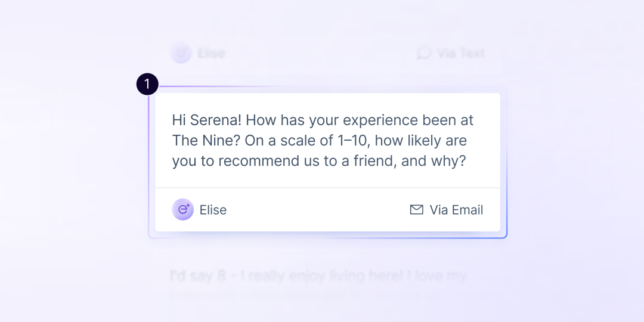Viewport: 644px width, 322px height.
Task: Select the dark number 1 step badge
Action: (x=147, y=84)
